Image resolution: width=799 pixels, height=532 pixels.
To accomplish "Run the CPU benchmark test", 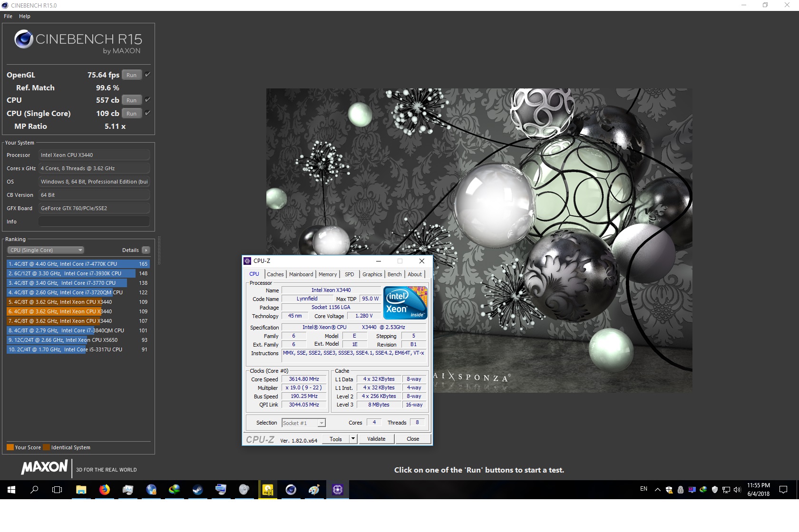I will coord(132,100).
